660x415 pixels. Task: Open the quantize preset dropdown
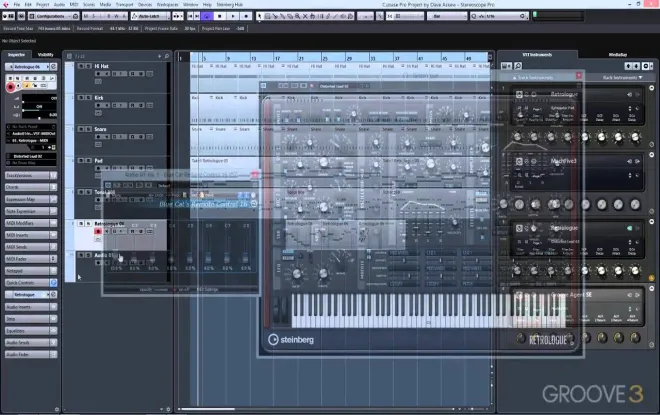tap(504, 16)
